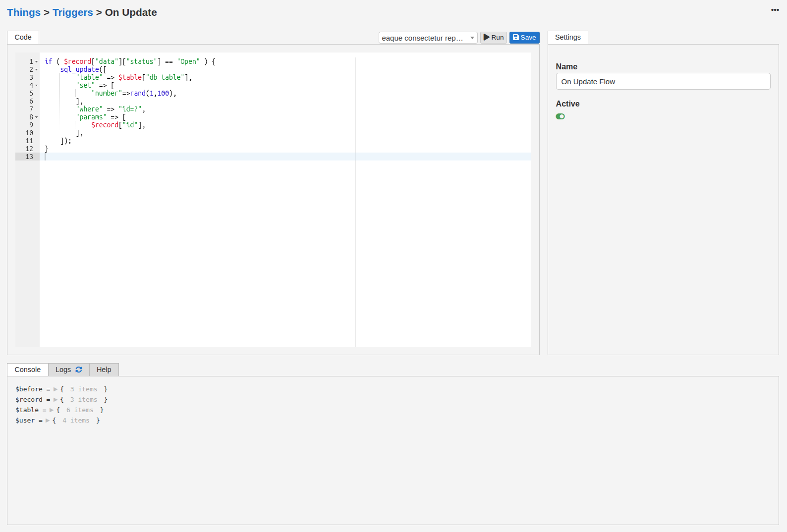Screen dimensions: 787x532
Task: Open the test record dropdown
Action: point(428,38)
